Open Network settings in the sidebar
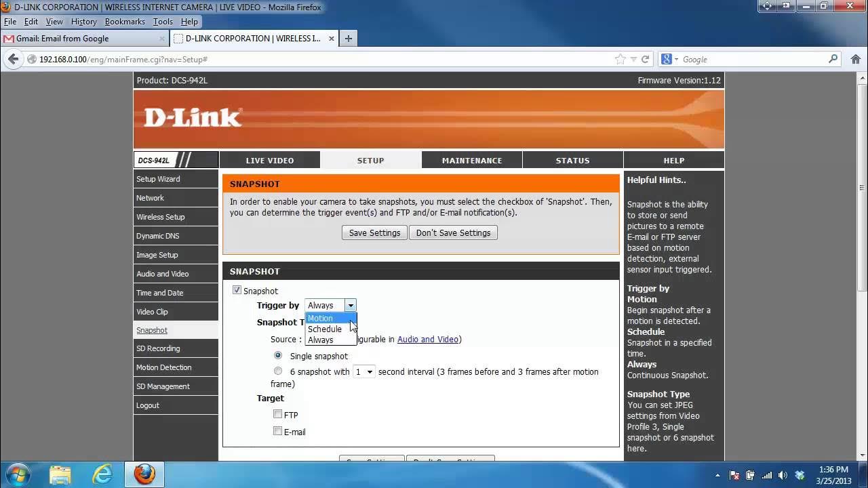 [x=176, y=198]
